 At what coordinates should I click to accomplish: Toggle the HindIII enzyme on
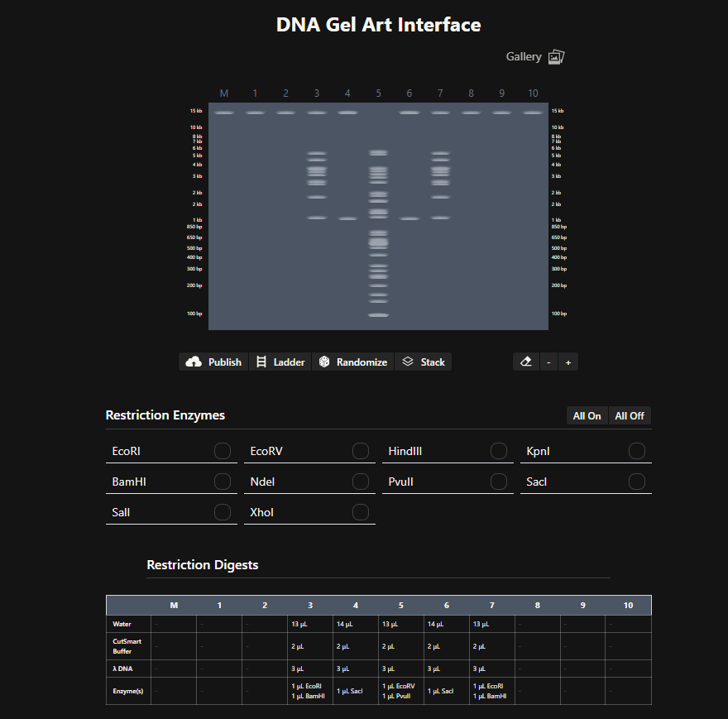pos(499,451)
